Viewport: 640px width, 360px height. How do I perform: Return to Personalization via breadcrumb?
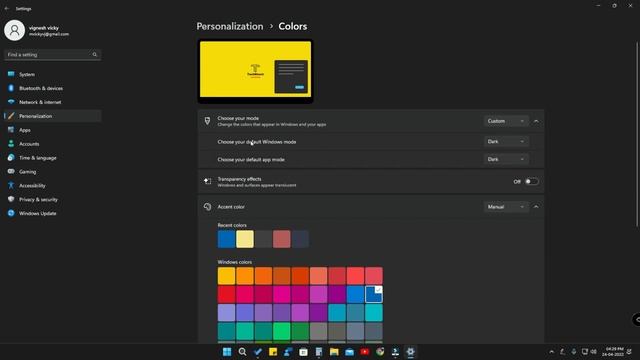230,27
